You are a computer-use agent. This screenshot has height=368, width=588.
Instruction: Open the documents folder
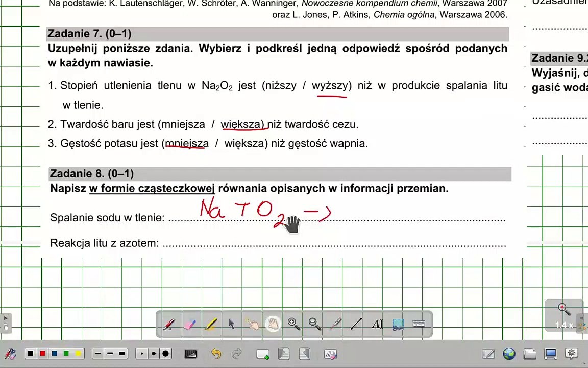click(529, 353)
